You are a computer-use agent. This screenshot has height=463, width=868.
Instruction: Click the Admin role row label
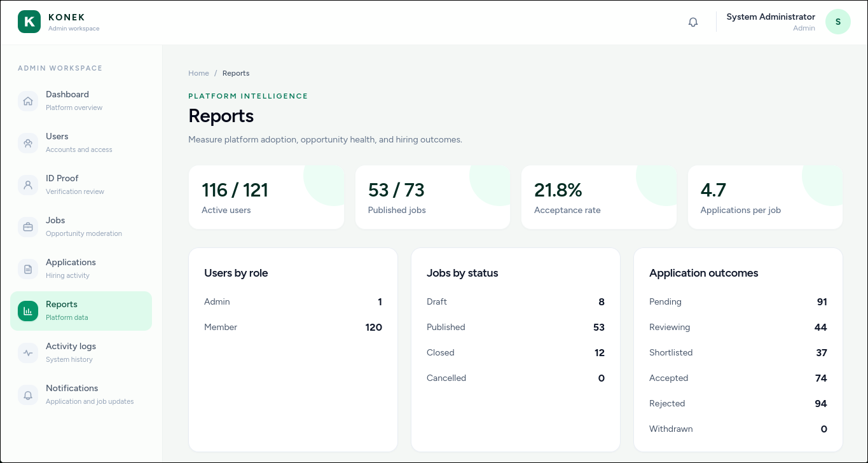(x=217, y=301)
